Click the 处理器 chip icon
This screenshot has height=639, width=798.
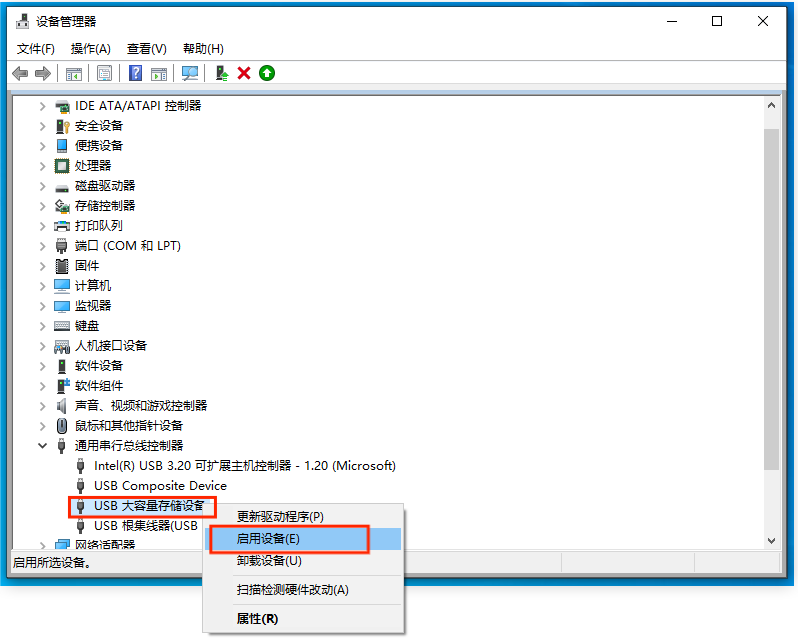62,166
